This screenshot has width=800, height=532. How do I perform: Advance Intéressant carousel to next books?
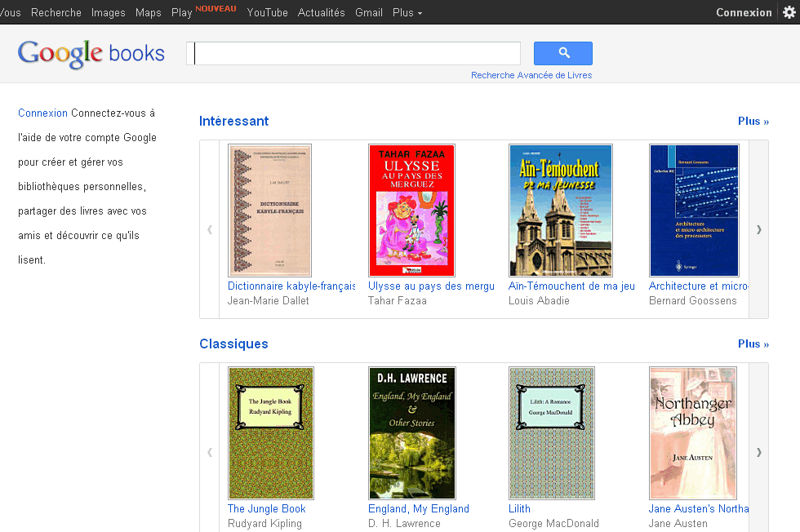point(758,229)
